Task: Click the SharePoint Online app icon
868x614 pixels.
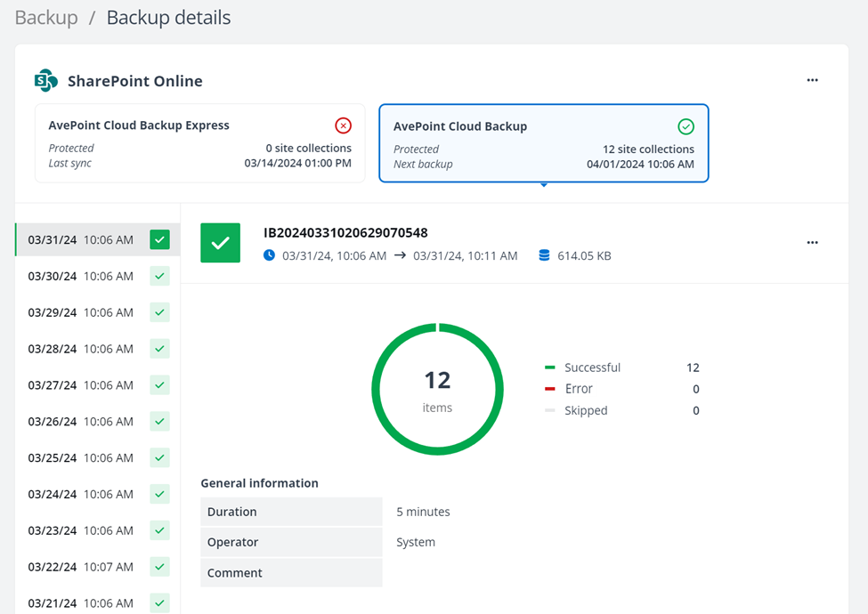Action: (45, 80)
